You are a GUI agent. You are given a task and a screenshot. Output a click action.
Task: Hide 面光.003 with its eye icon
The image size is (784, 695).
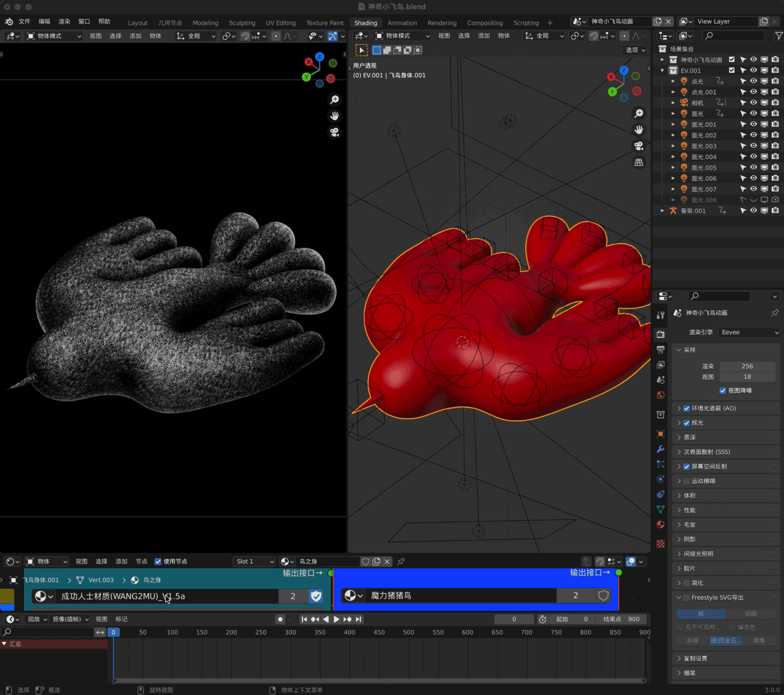(x=754, y=146)
